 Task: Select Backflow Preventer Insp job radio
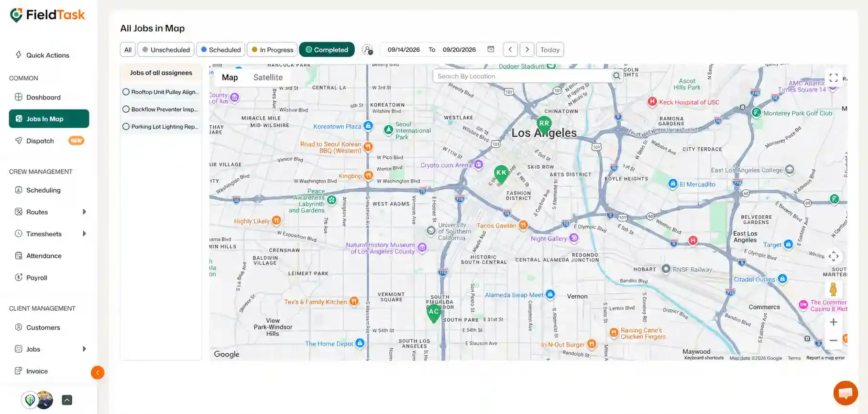(126, 109)
